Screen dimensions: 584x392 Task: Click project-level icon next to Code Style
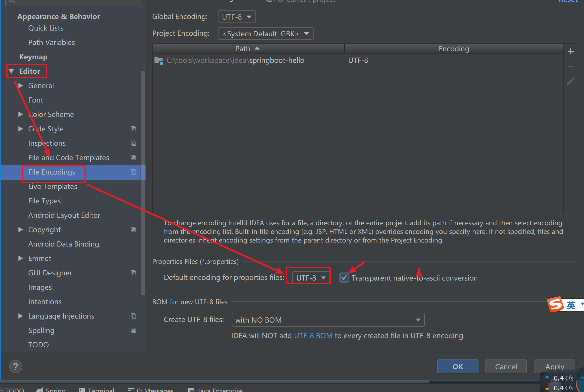[133, 129]
